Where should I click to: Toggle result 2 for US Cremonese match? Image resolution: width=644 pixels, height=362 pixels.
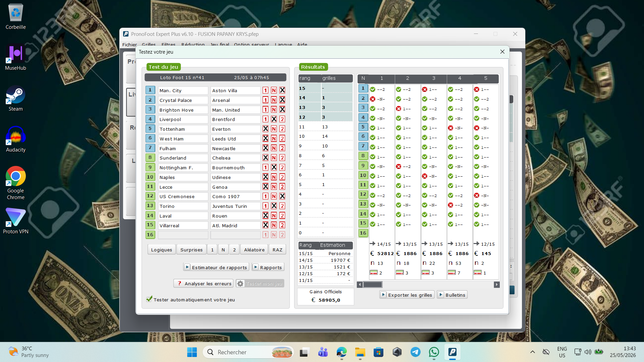click(x=282, y=196)
